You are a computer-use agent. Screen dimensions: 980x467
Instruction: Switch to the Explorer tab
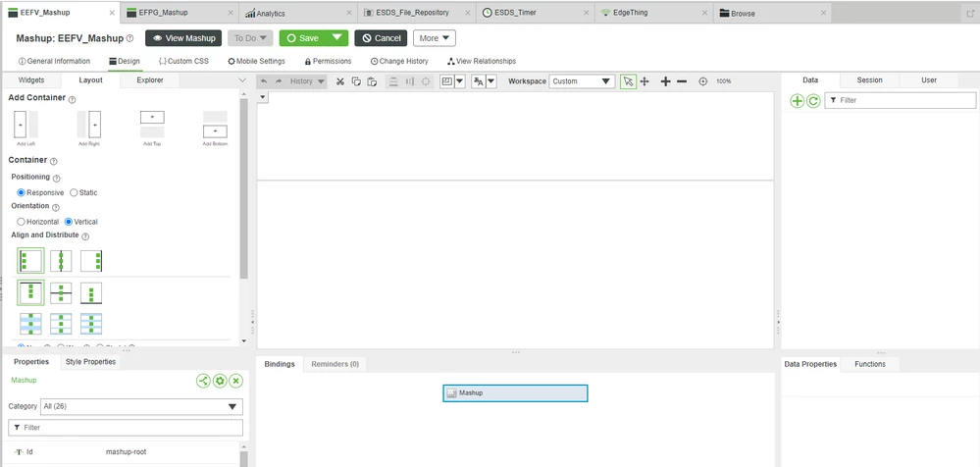click(150, 80)
